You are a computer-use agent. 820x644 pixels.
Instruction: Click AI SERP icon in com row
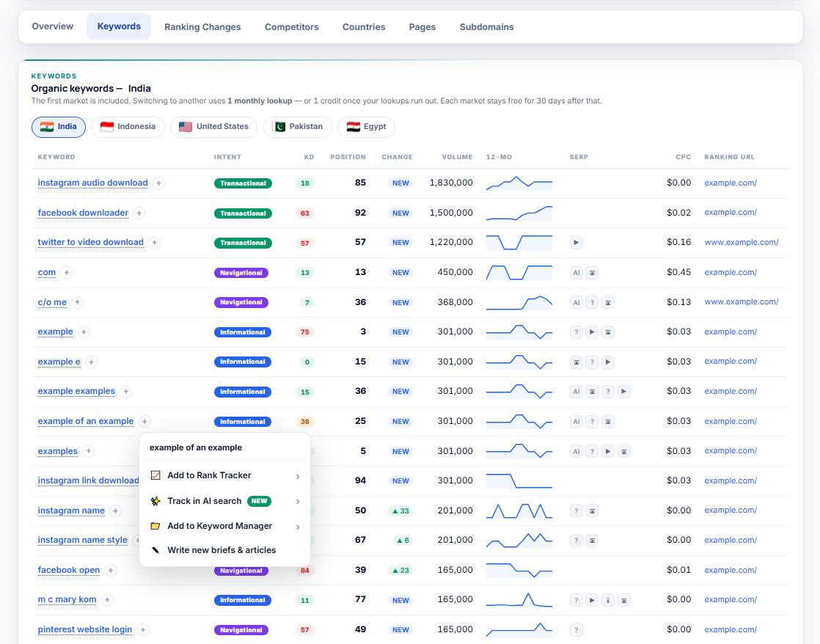(x=576, y=273)
